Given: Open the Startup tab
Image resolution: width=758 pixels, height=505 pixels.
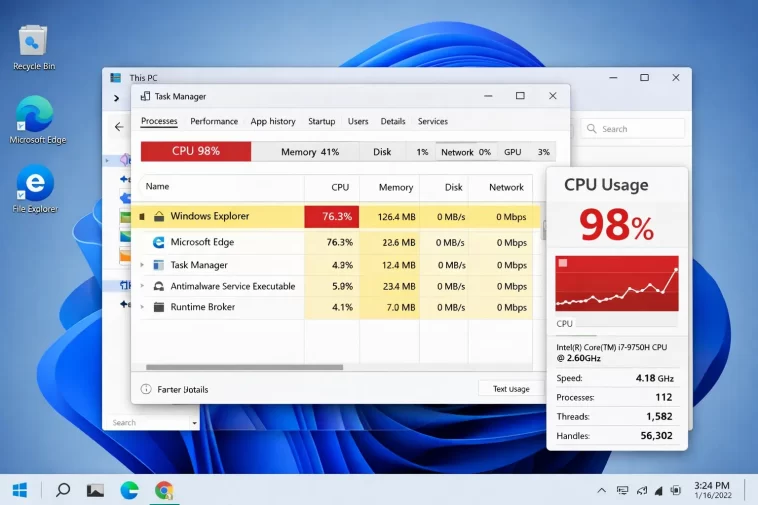Looking at the screenshot, I should coord(321,121).
